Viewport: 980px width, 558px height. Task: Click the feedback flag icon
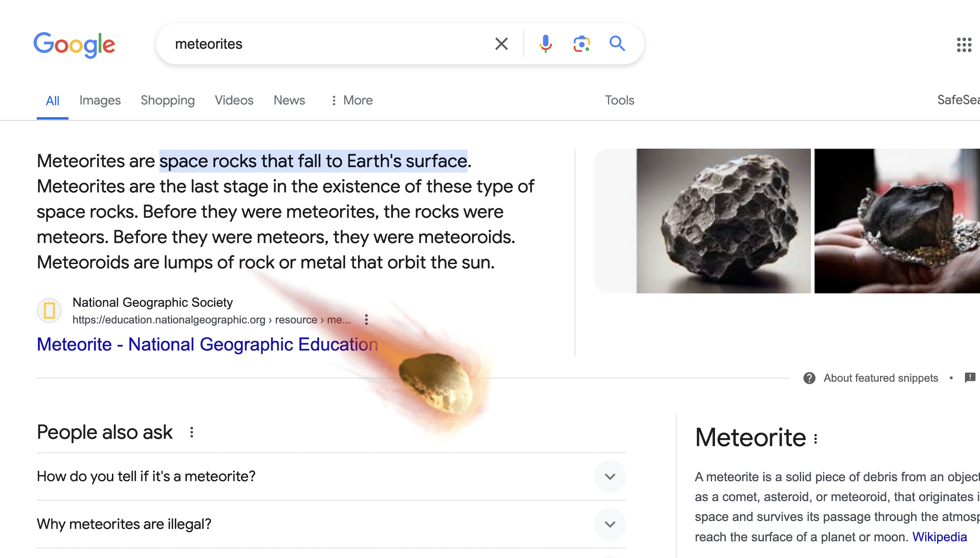(x=970, y=377)
